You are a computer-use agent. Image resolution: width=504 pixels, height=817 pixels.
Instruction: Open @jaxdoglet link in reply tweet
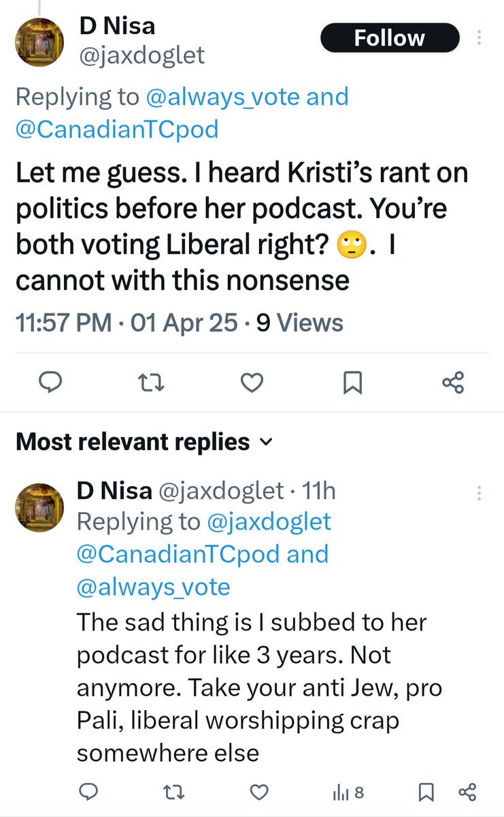click(x=266, y=522)
